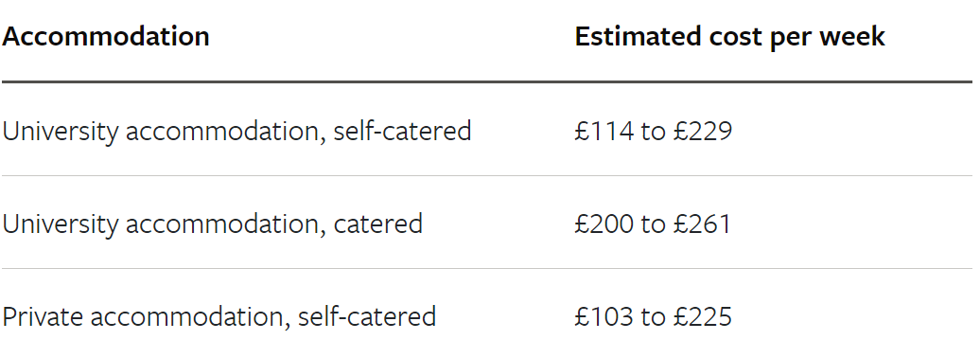Image resolution: width=980 pixels, height=358 pixels.
Task: Select the £229 upper price value
Action: tap(702, 132)
